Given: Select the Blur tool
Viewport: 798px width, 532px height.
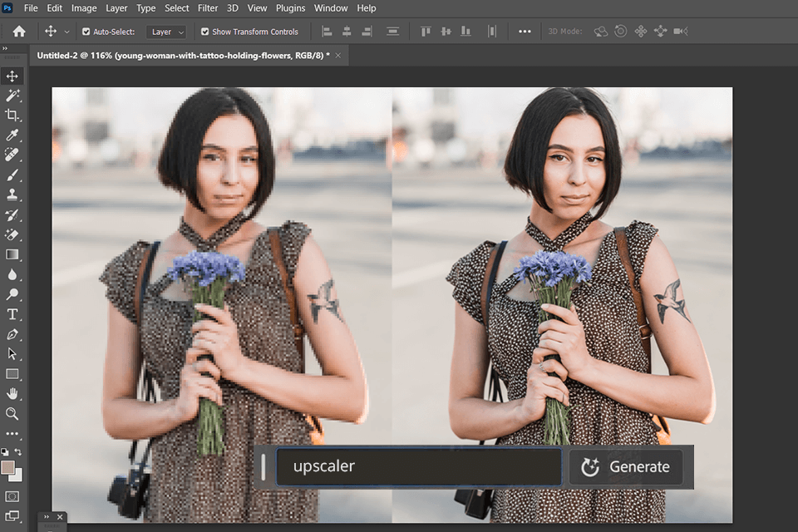Looking at the screenshot, I should coord(12,274).
